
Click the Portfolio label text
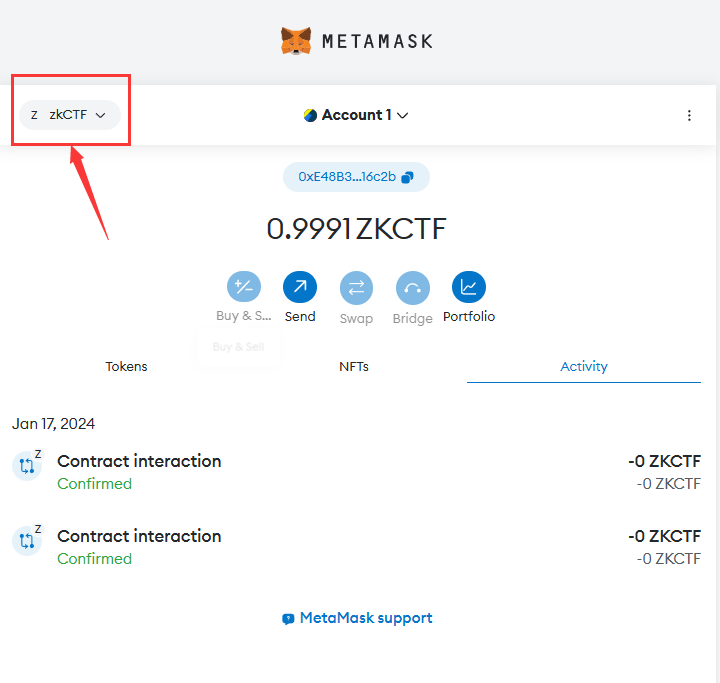pos(469,316)
